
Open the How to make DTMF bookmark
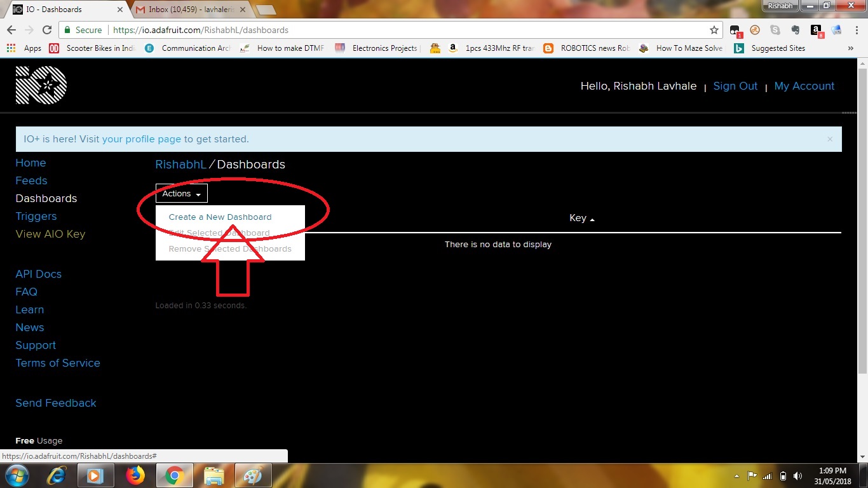point(283,48)
